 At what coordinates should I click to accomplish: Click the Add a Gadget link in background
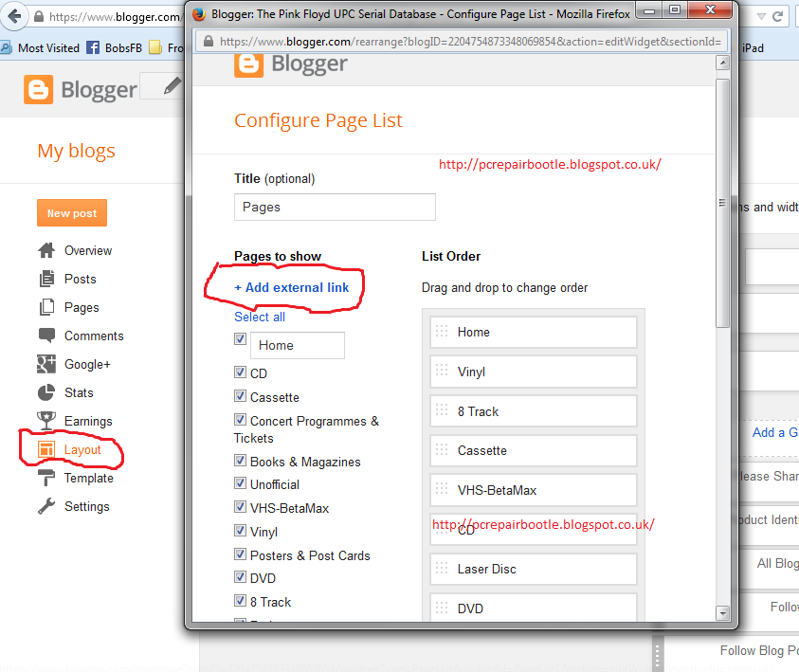[775, 432]
